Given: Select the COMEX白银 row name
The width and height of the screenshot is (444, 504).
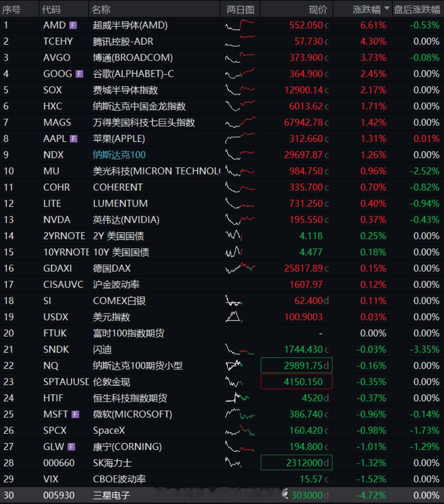Looking at the screenshot, I should (x=119, y=301).
